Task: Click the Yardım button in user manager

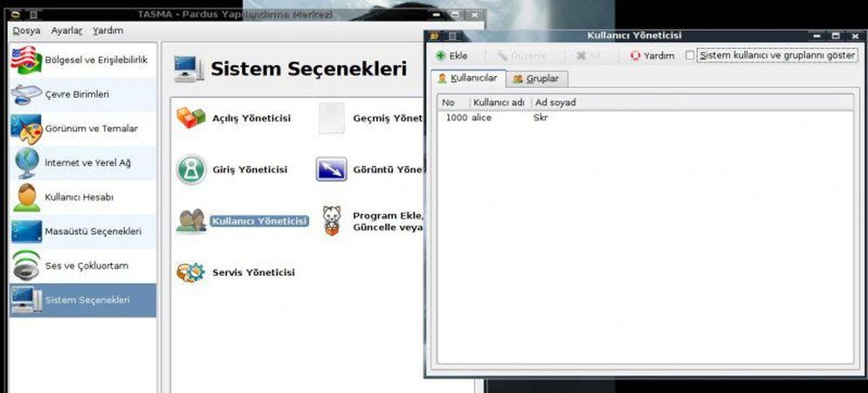Action: click(651, 56)
